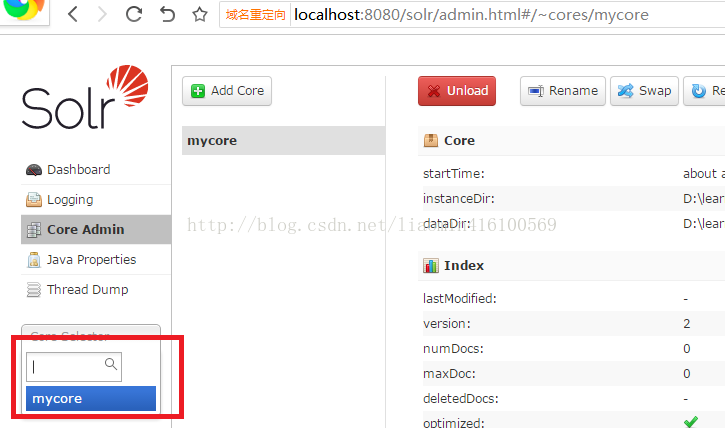Click the Reload button with circular arrow
The height and width of the screenshot is (428, 725).
[x=704, y=91]
